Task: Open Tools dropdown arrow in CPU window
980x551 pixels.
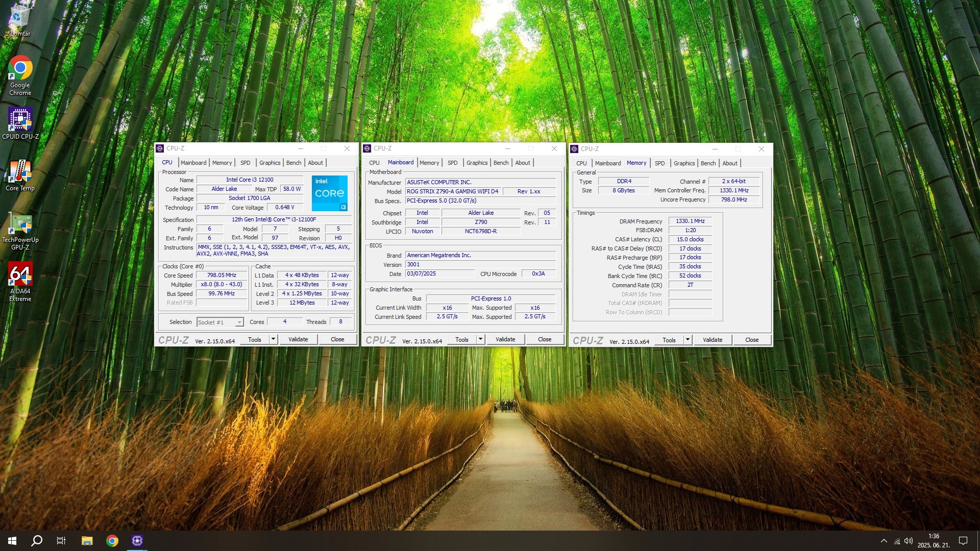Action: point(273,339)
